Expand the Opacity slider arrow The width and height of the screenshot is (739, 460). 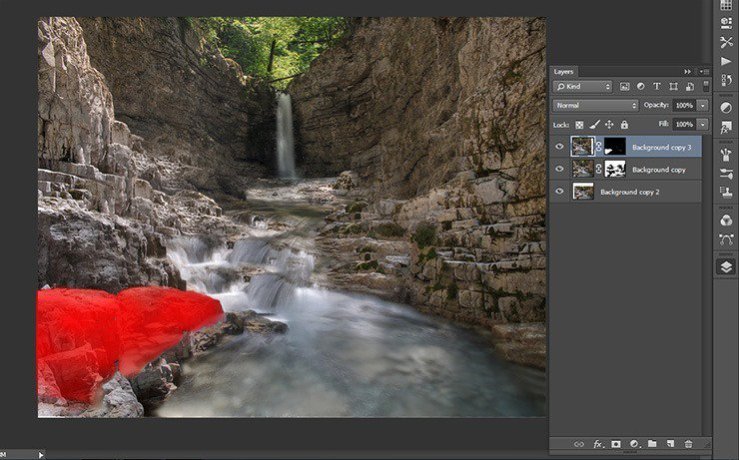point(703,105)
